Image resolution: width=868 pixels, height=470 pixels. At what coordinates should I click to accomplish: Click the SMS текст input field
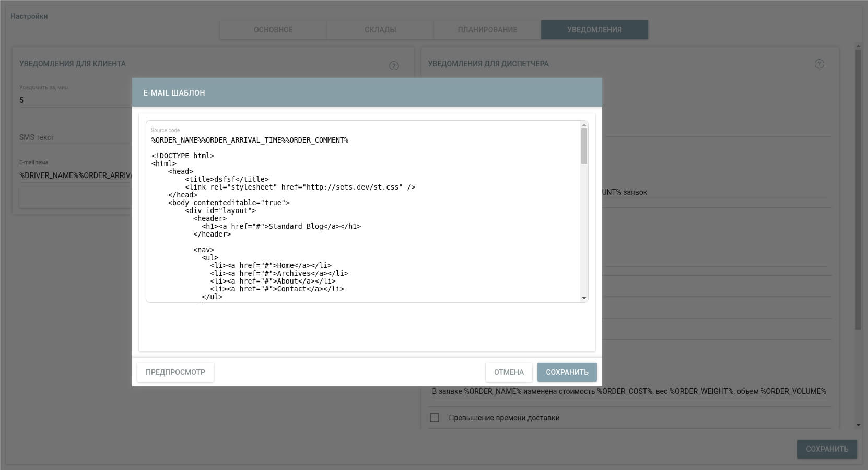pyautogui.click(x=73, y=137)
